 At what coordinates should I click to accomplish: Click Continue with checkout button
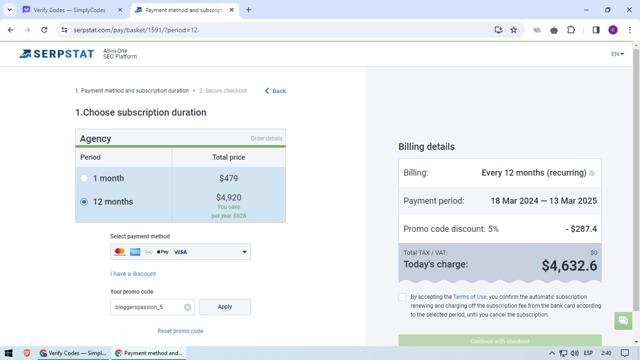click(500, 341)
